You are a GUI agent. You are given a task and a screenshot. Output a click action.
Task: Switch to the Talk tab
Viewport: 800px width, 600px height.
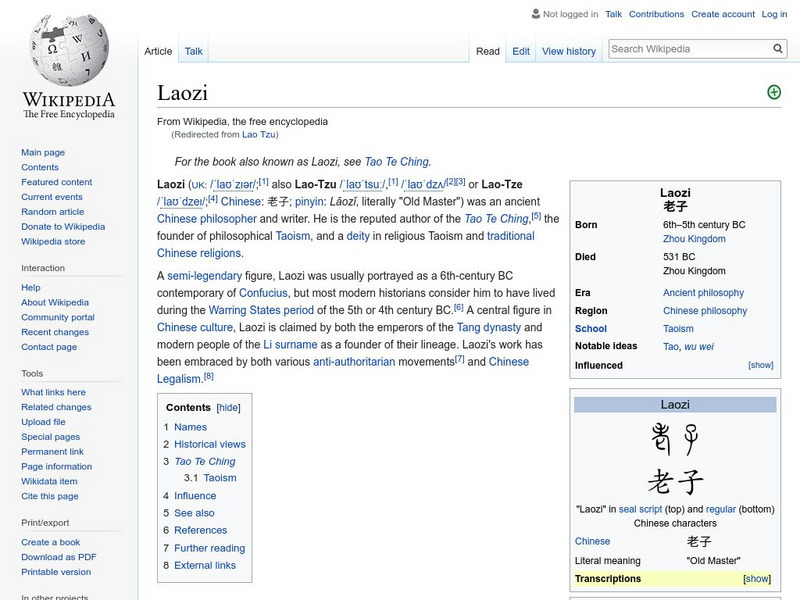(192, 50)
